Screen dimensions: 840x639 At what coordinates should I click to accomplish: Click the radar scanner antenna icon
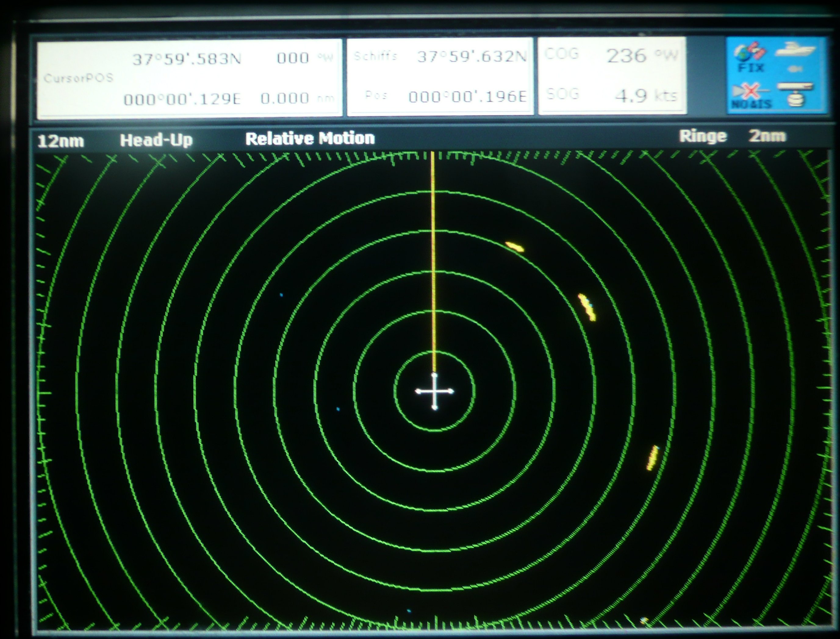tap(796, 94)
